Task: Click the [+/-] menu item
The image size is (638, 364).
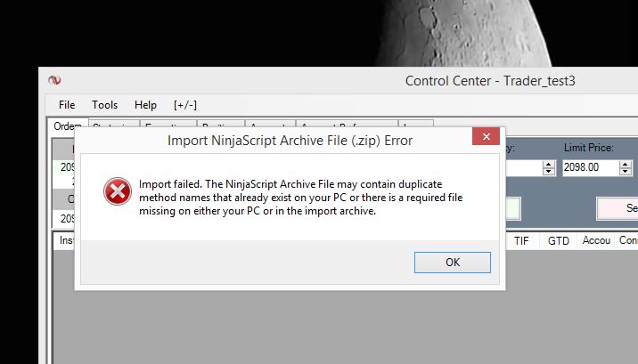Action: (185, 105)
